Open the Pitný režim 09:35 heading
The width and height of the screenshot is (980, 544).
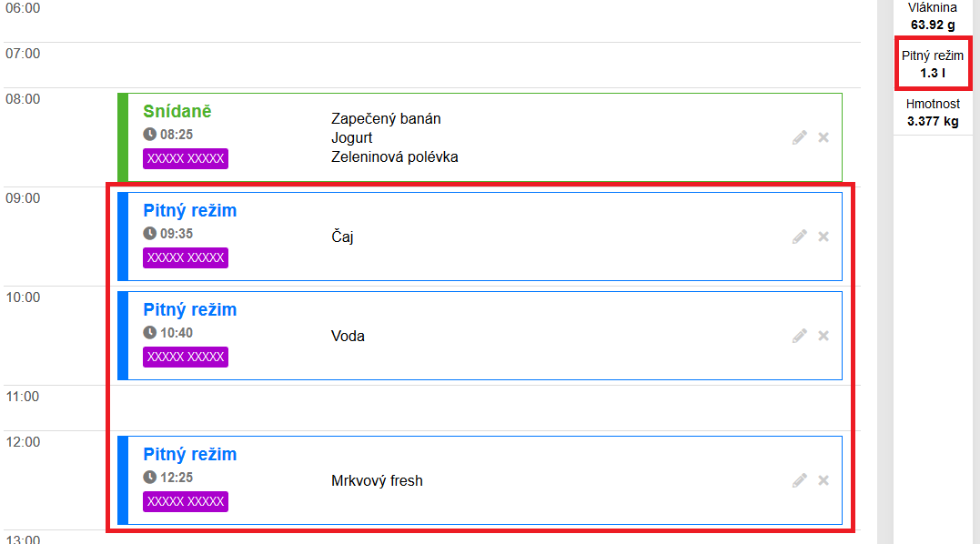pos(190,210)
